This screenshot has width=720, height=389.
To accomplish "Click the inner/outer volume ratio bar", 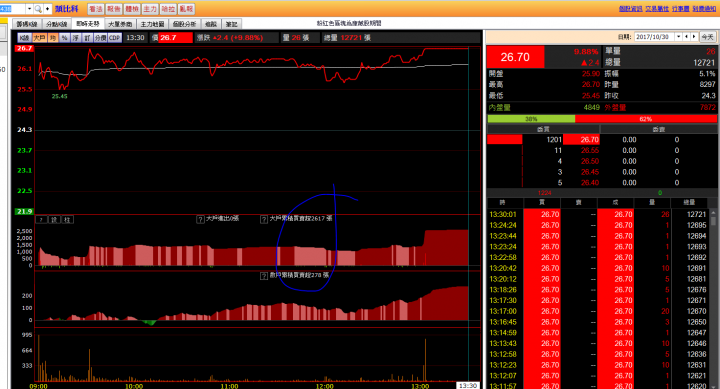I will click(602, 118).
